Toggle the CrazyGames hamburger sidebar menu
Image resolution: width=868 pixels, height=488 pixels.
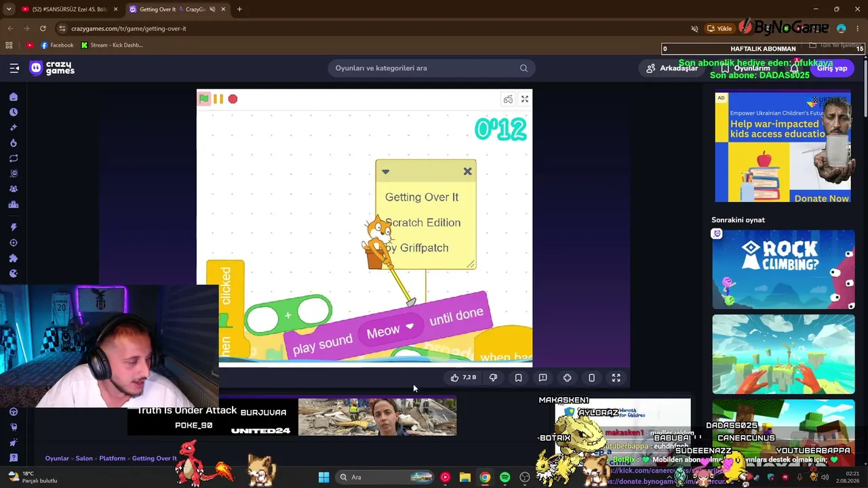pos(14,68)
